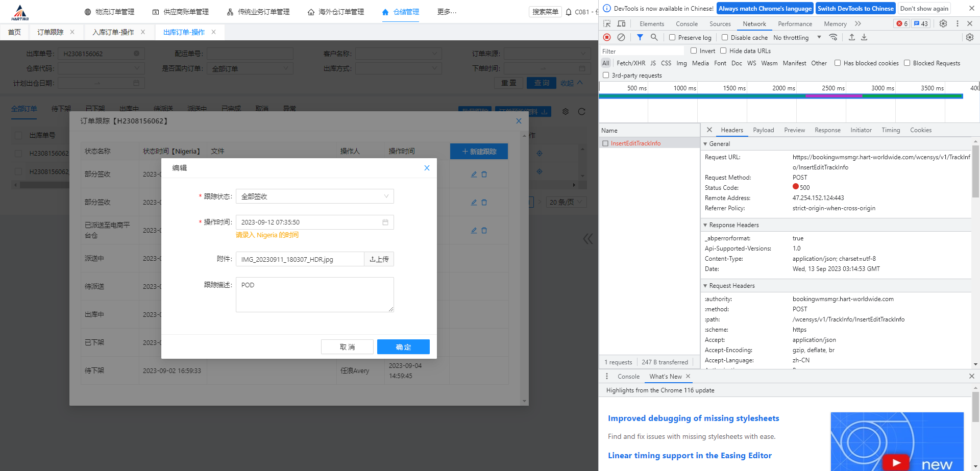Click the clear network log icon
This screenshot has height=471, width=980.
[x=621, y=37]
